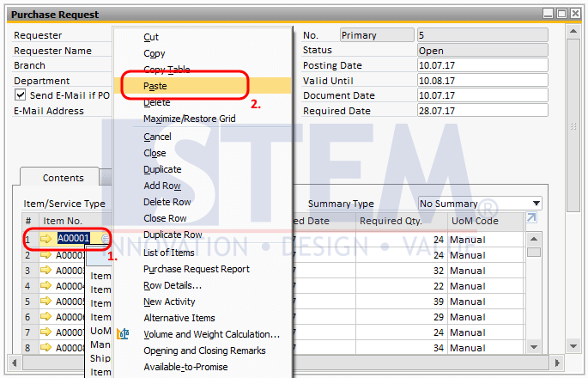Click the A00001 item number cell
Image resolution: width=588 pixels, height=378 pixels.
74,238
